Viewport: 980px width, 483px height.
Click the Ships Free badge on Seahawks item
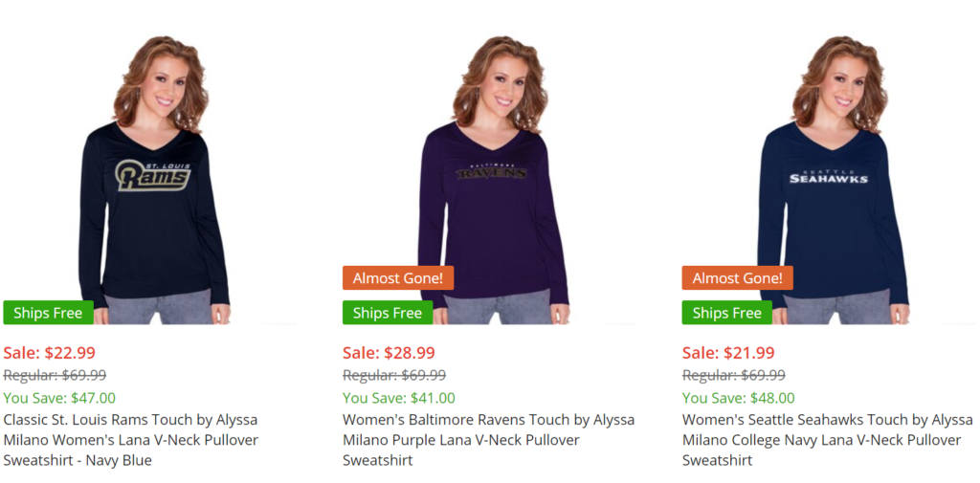726,313
